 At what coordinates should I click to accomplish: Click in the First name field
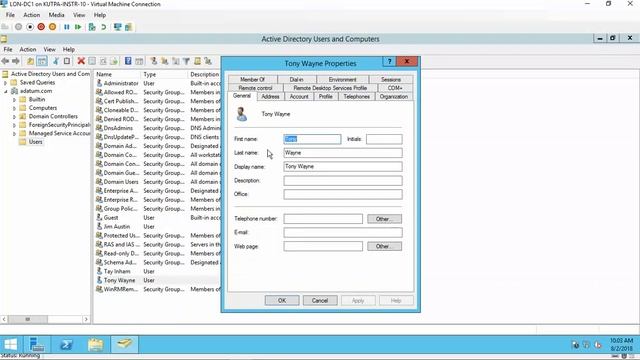pos(312,139)
